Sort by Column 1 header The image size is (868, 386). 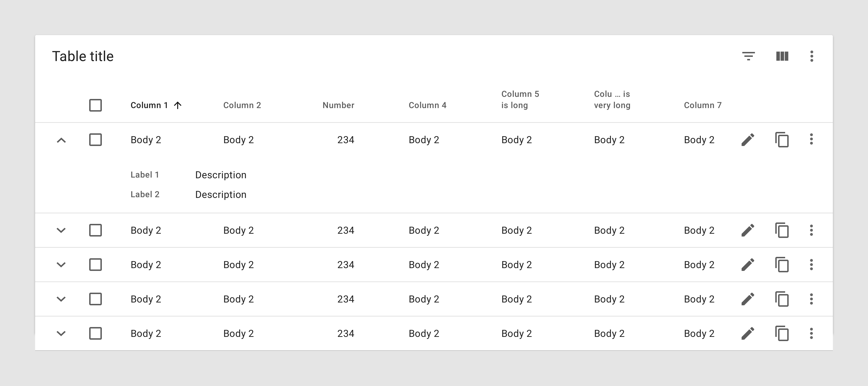pyautogui.click(x=149, y=105)
